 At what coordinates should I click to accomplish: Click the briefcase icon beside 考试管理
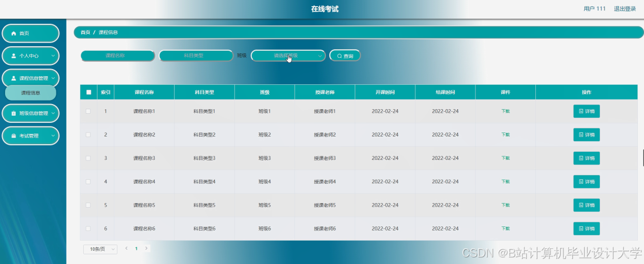coord(14,136)
